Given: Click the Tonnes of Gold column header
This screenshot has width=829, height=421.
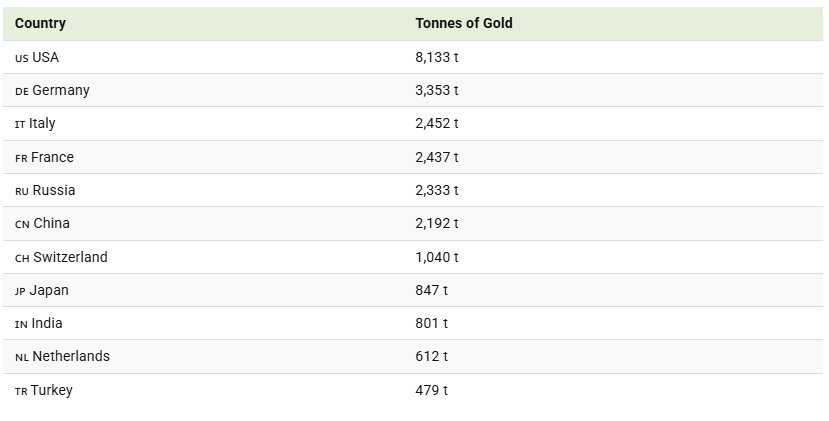Looking at the screenshot, I should point(464,23).
